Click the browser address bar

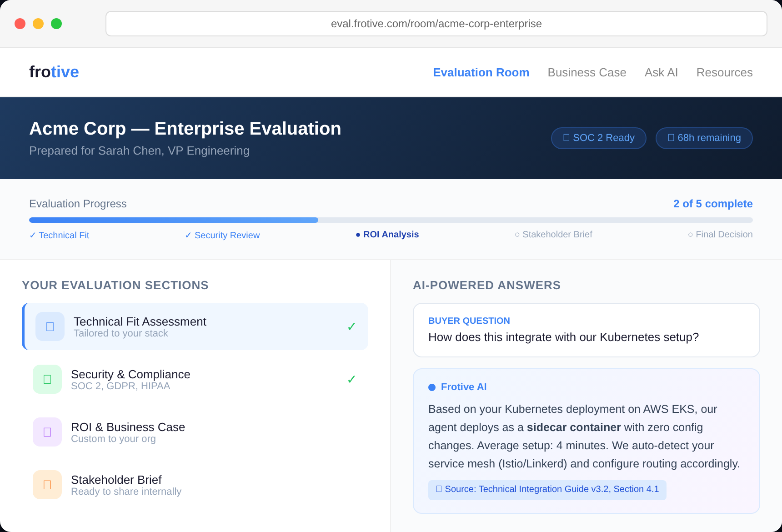point(436,24)
